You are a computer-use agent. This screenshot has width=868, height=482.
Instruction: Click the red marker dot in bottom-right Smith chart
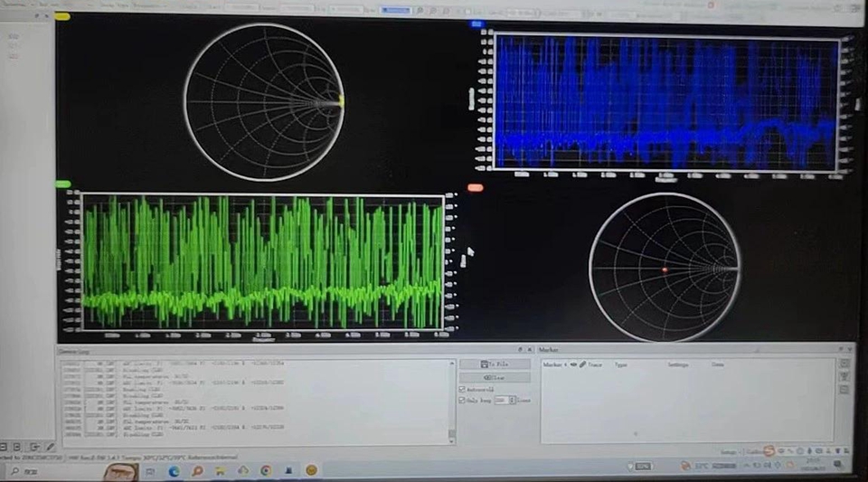coord(664,269)
